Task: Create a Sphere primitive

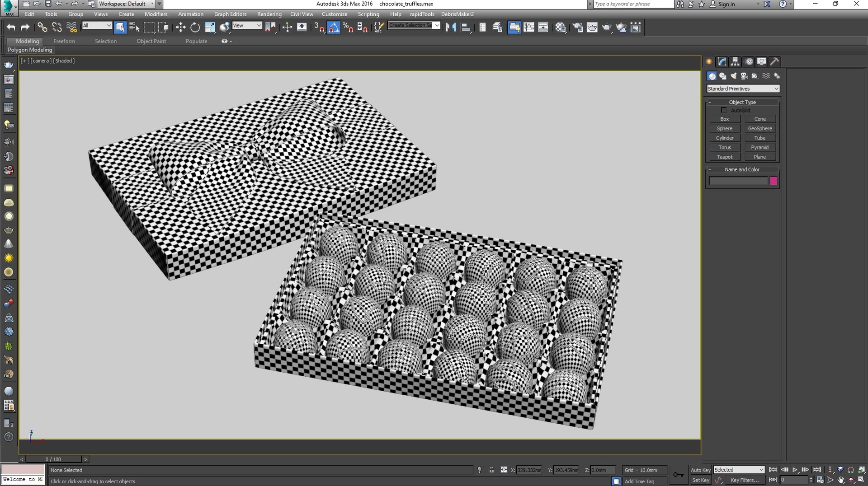Action: pos(725,129)
